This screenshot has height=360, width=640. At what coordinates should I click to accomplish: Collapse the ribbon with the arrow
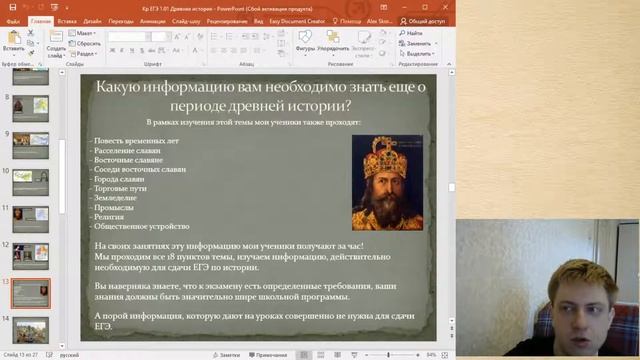coord(449,64)
